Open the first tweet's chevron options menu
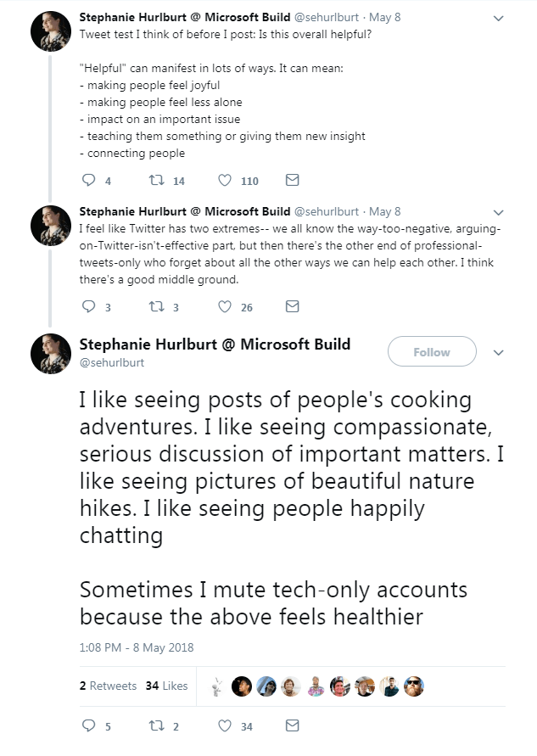The height and width of the screenshot is (756, 537). point(499,18)
